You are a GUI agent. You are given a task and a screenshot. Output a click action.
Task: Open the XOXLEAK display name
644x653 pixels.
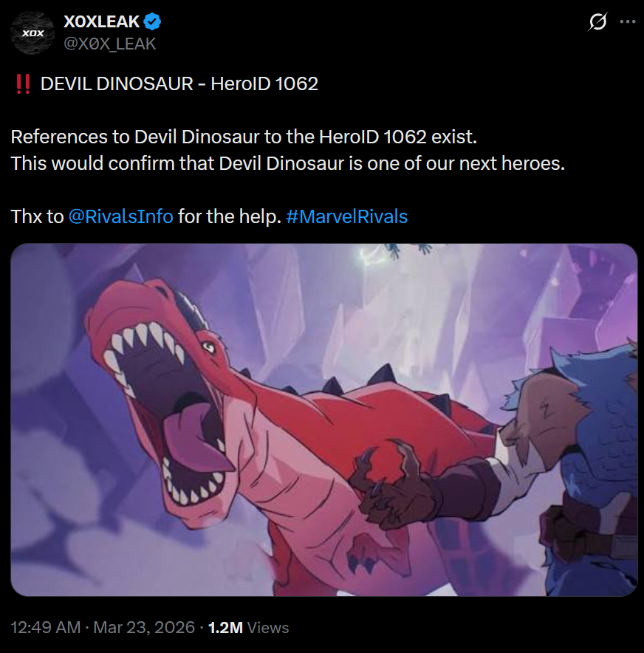coord(102,21)
